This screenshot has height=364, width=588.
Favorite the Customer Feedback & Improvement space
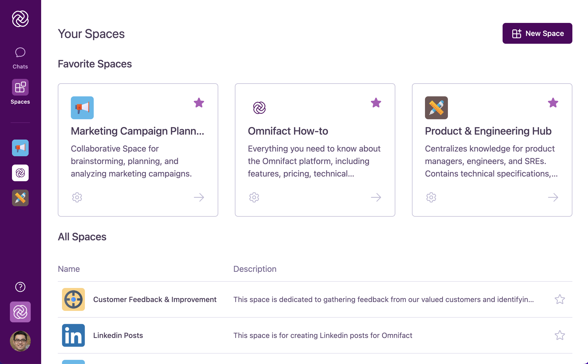[560, 299]
